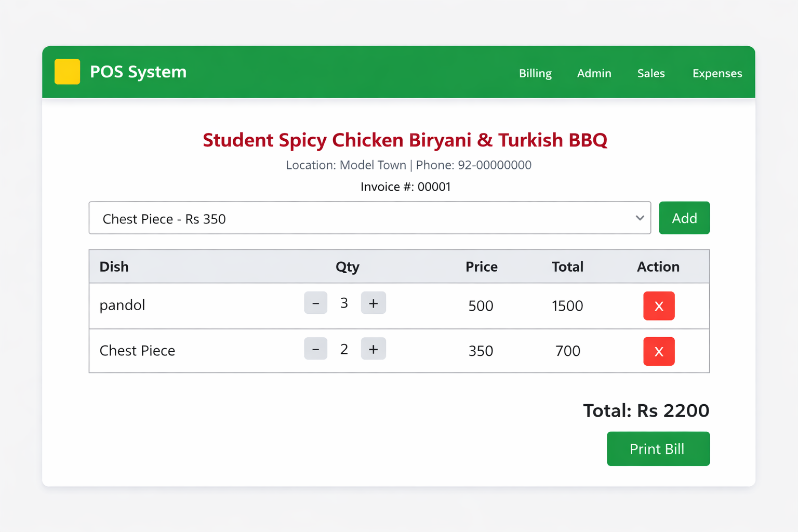
Task: Click the Print Bill button
Action: tap(658, 449)
